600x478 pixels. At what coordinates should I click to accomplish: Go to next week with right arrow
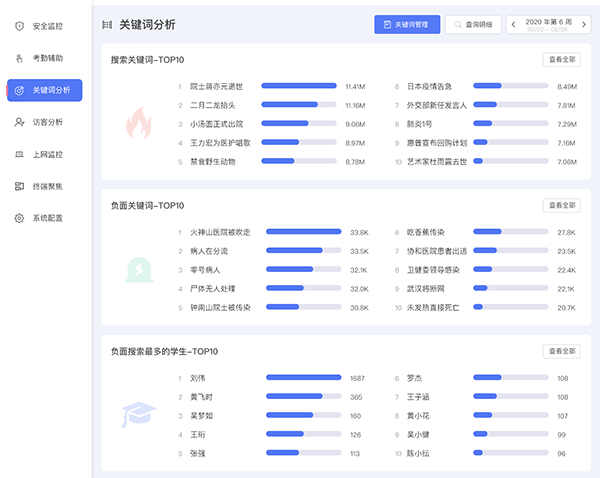585,23
